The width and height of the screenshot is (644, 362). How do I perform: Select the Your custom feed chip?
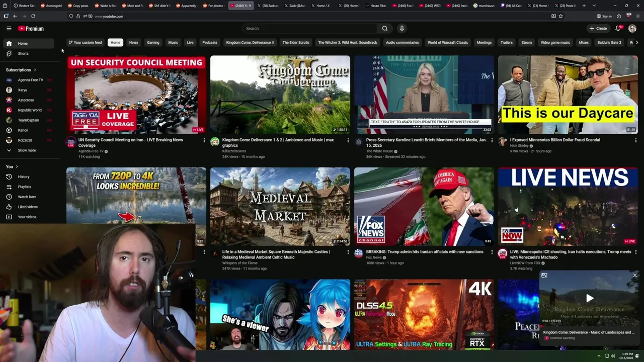tap(85, 42)
